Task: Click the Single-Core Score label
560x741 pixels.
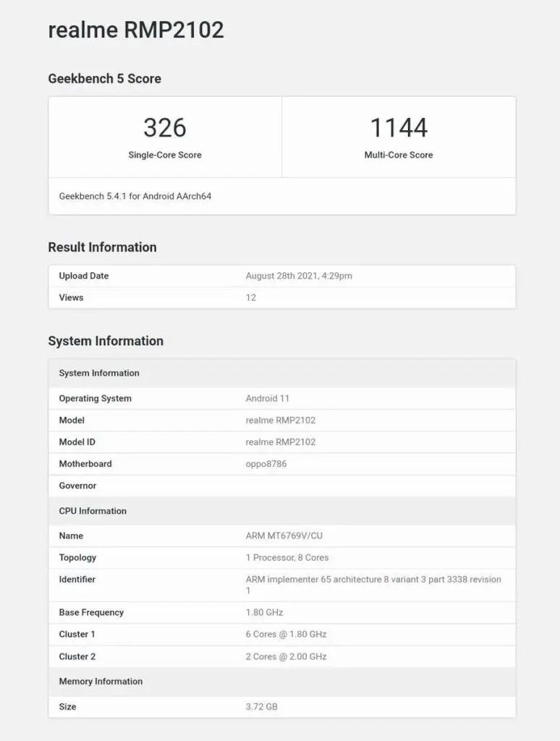Action: point(165,155)
